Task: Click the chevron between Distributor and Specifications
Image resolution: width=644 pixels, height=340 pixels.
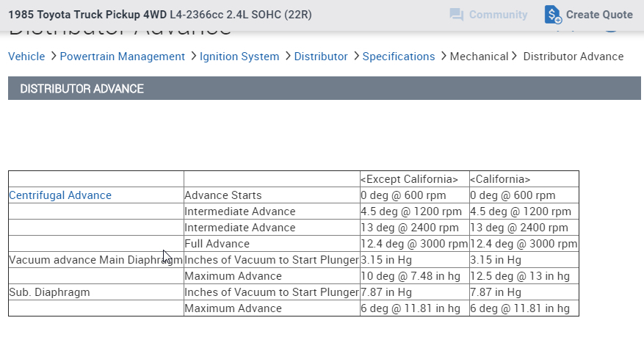Action: [355, 57]
